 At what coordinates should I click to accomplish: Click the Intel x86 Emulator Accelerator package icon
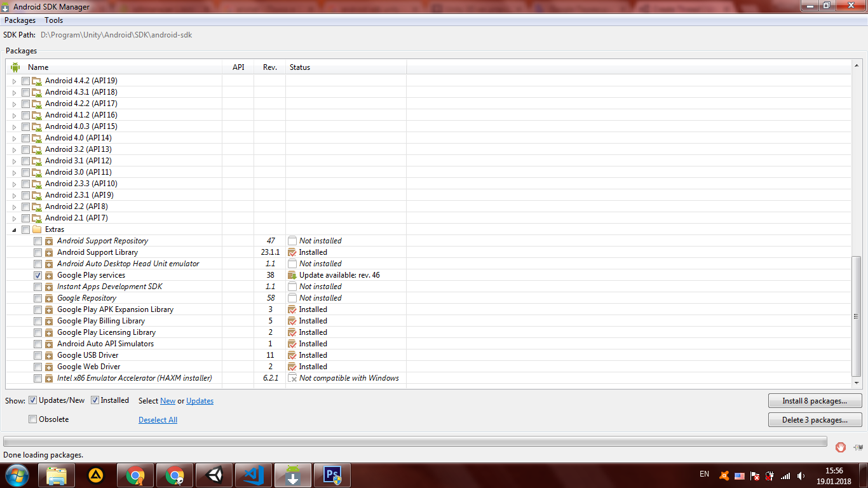(49, 378)
